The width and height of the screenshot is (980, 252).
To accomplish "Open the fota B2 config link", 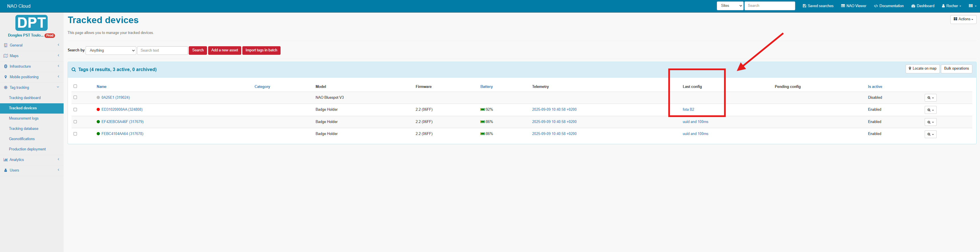I will tap(688, 110).
